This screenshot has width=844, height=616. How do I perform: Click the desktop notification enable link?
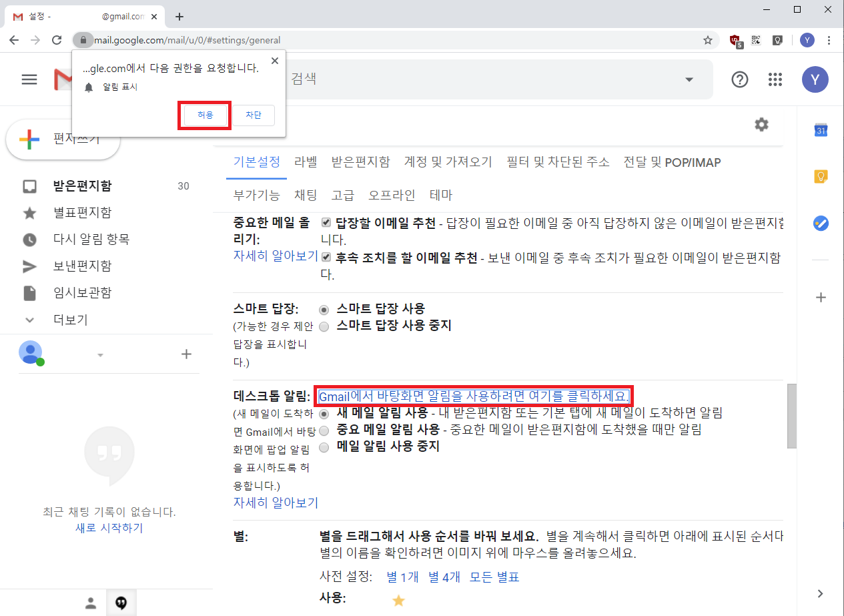[474, 396]
